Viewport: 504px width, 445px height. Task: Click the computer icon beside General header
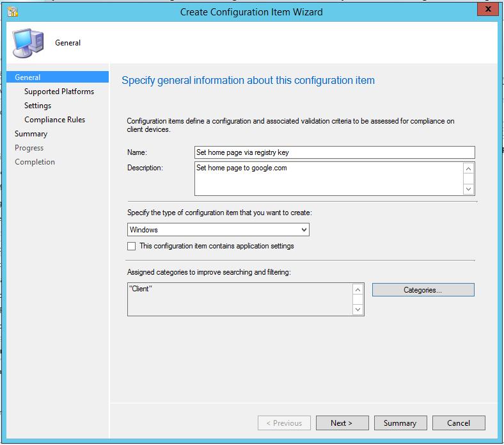28,43
